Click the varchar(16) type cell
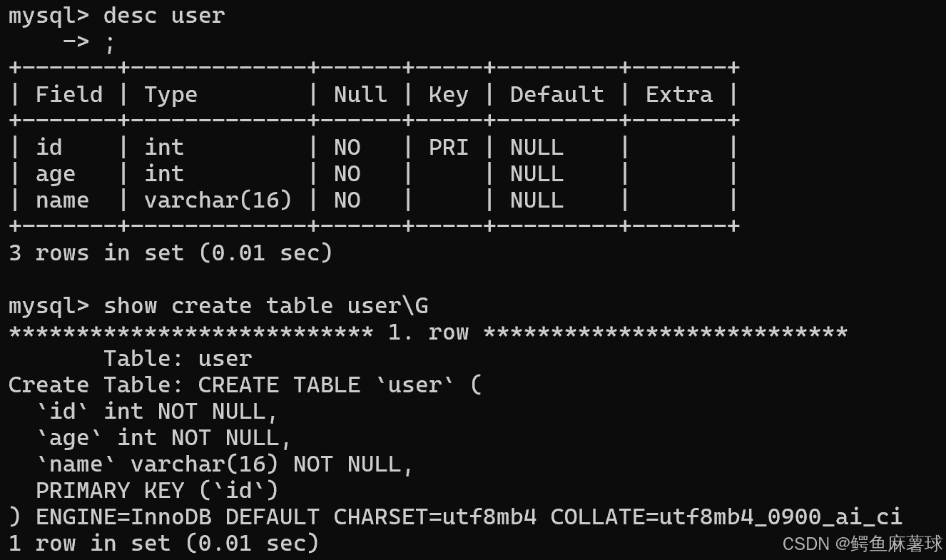This screenshot has width=946, height=560. pos(218,200)
